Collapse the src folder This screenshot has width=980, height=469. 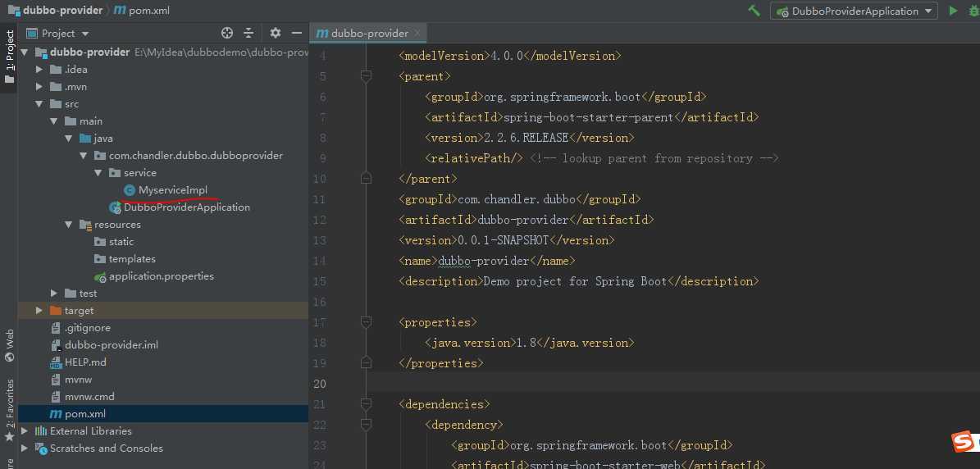pos(39,104)
